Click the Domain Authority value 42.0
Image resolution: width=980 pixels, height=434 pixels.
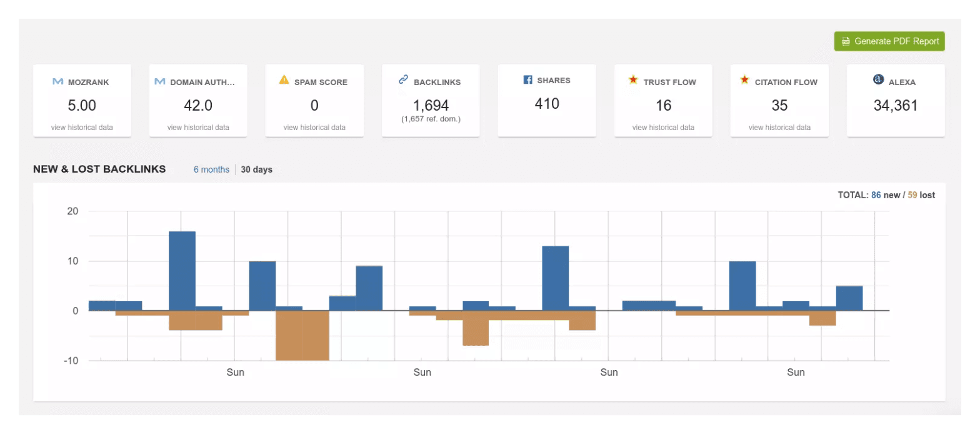click(x=198, y=106)
